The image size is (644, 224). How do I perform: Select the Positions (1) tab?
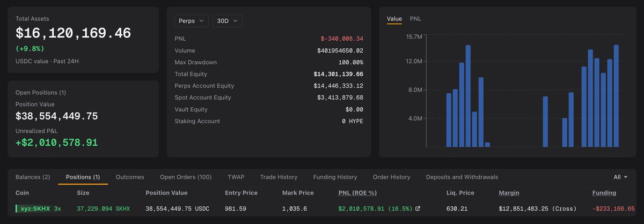[x=83, y=177]
